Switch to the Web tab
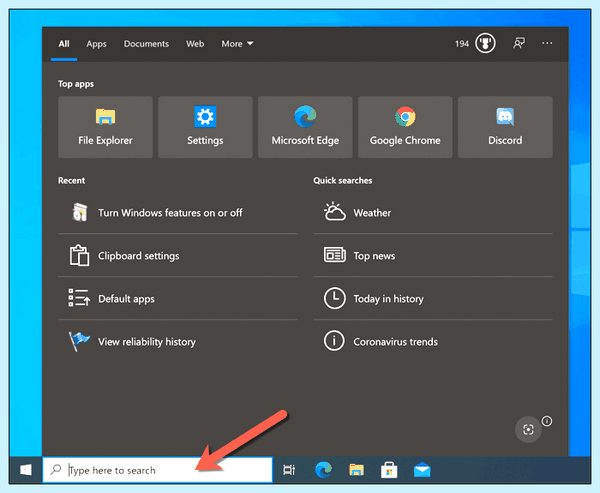Image resolution: width=600 pixels, height=493 pixels. pyautogui.click(x=195, y=44)
